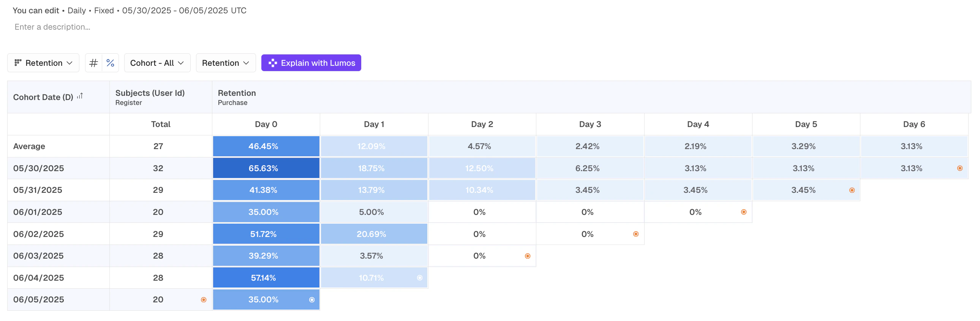Image resolution: width=980 pixels, height=321 pixels.
Task: Click the Enter a description field
Action: point(52,27)
